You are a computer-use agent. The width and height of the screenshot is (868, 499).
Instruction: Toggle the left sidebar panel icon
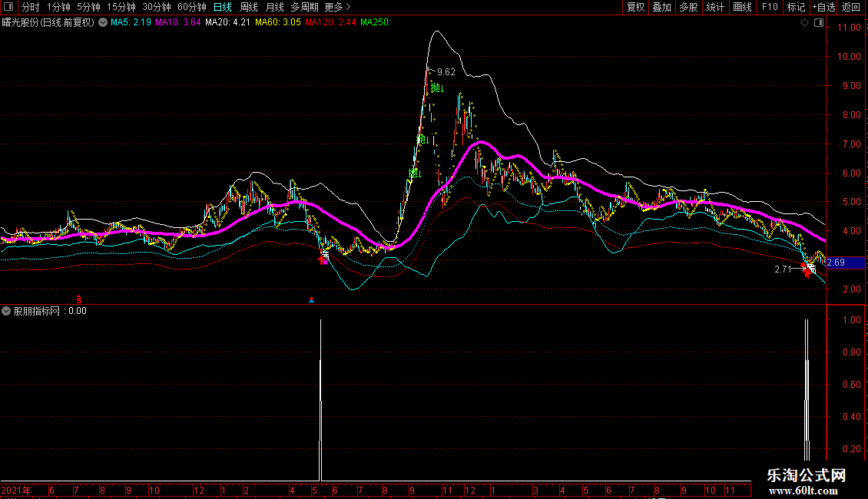click(9, 7)
